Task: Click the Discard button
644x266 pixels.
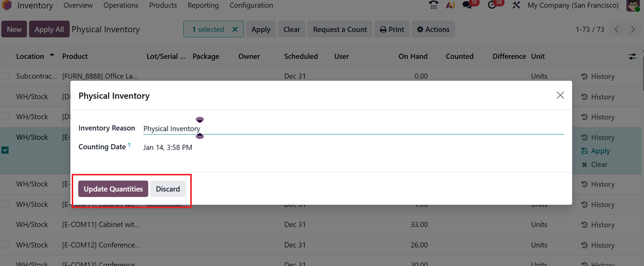Action: (168, 189)
